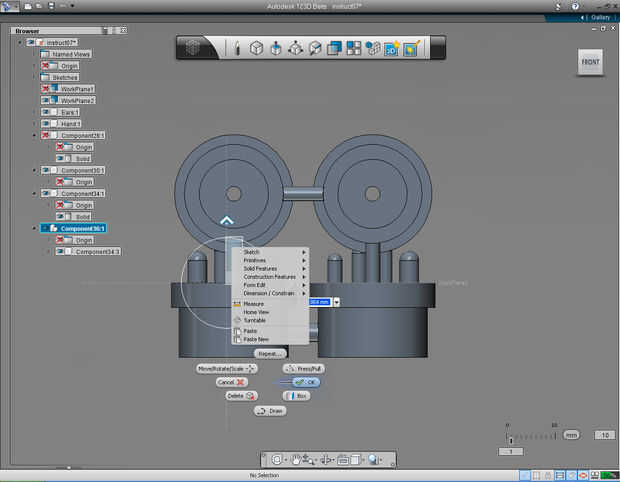Collapse the Component36:1 tree node
This screenshot has width=620, height=482.
(35, 228)
